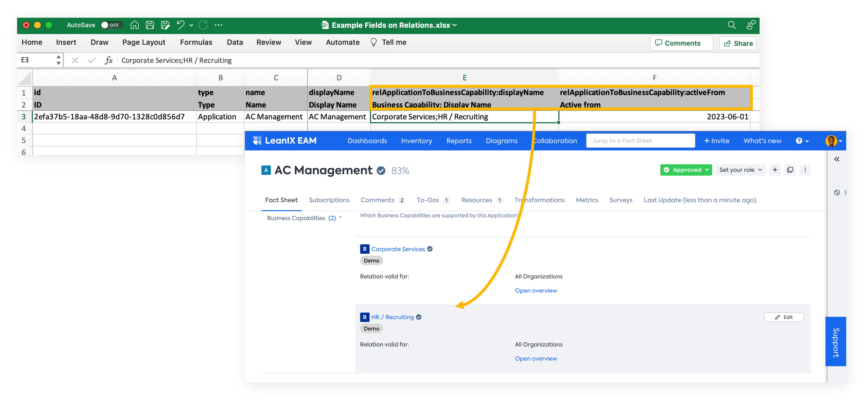This screenshot has width=868, height=404.
Task: Select column E header
Action: (x=465, y=78)
